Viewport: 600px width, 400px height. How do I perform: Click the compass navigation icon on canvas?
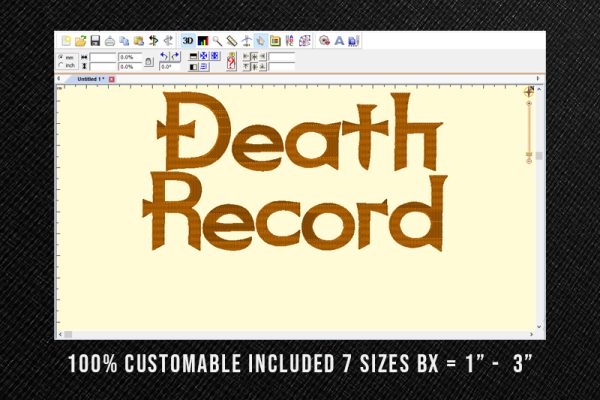(x=529, y=91)
